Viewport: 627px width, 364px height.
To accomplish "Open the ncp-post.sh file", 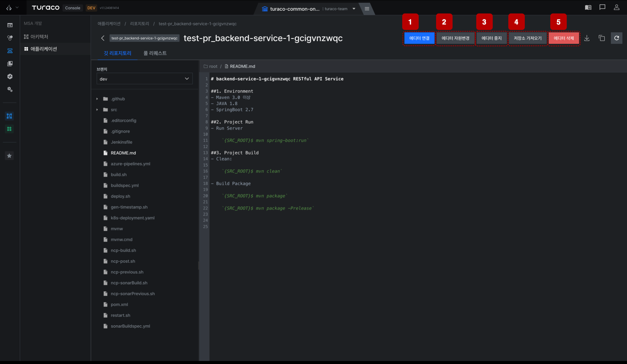I will [x=123, y=261].
